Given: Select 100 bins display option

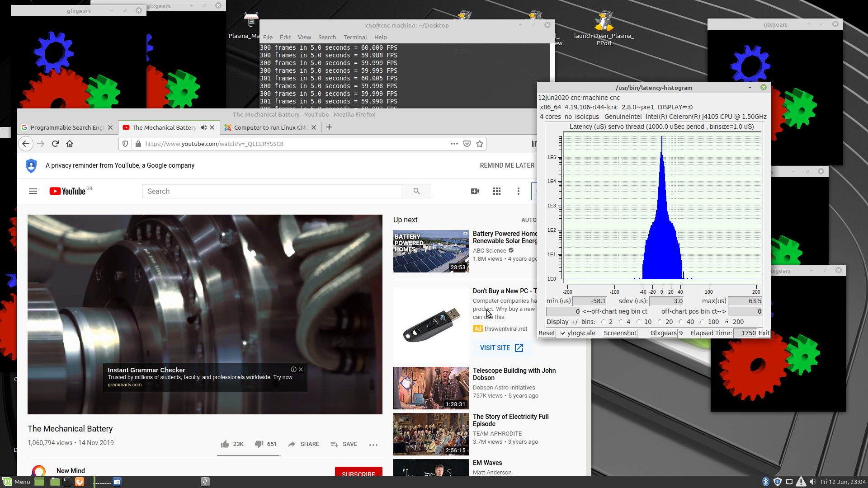Looking at the screenshot, I should [703, 322].
